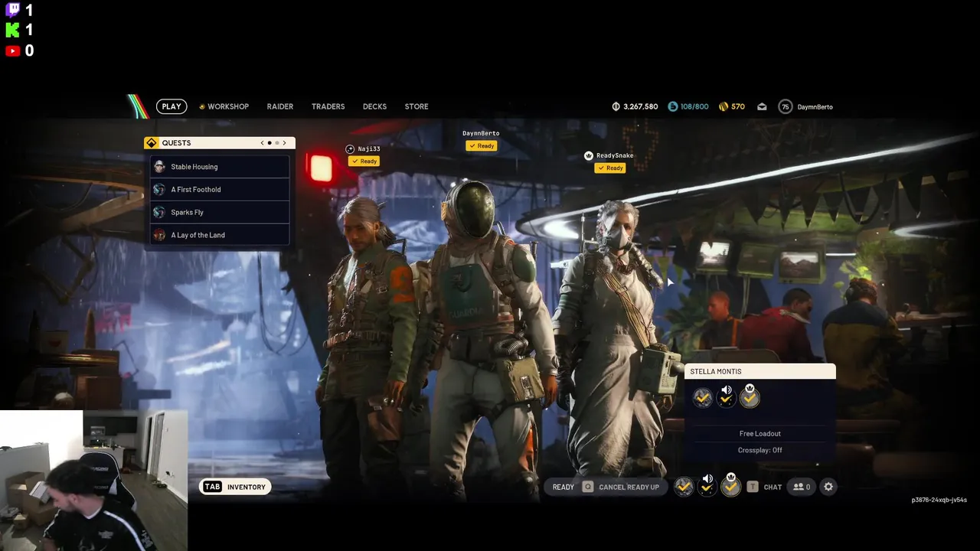Click Naji33's Ready status badge
Viewport: 980px width, 551px height.
[364, 161]
